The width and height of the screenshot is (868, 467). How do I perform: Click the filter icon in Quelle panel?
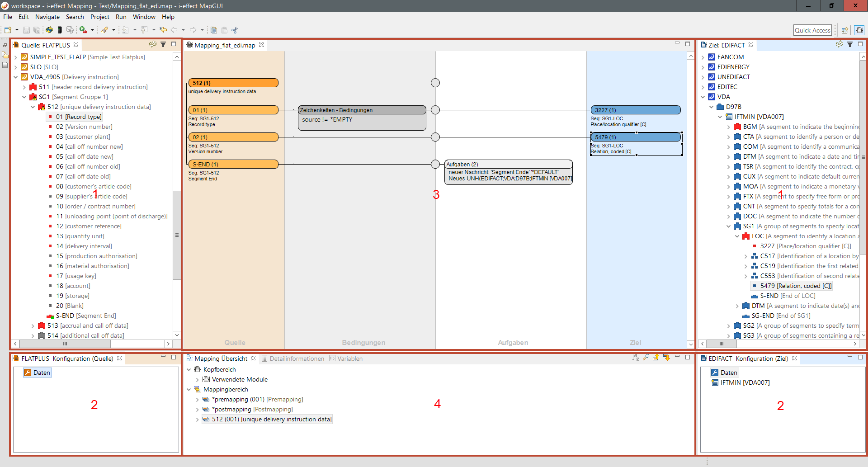(163, 44)
